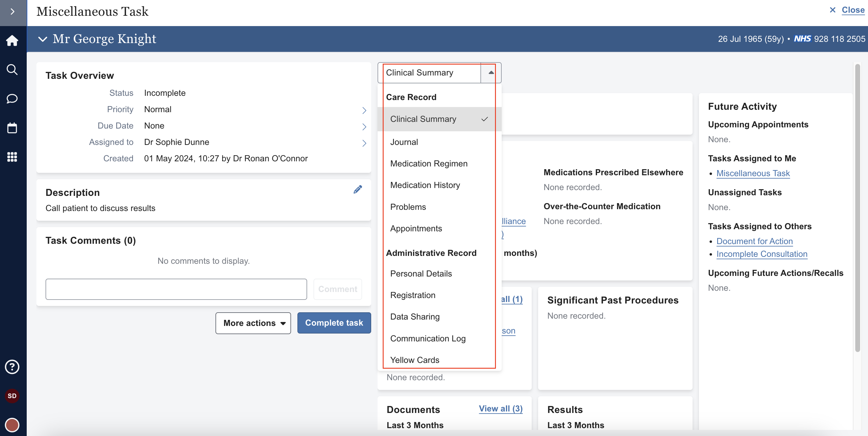Screen dimensions: 868x436
Task: Open the More actions dropdown
Action: tap(253, 323)
